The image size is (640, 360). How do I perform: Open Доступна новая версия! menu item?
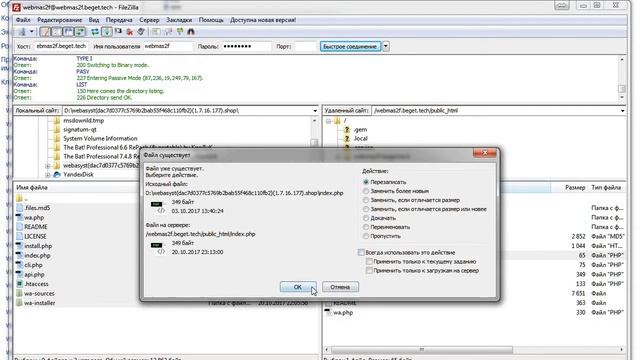pyautogui.click(x=263, y=20)
